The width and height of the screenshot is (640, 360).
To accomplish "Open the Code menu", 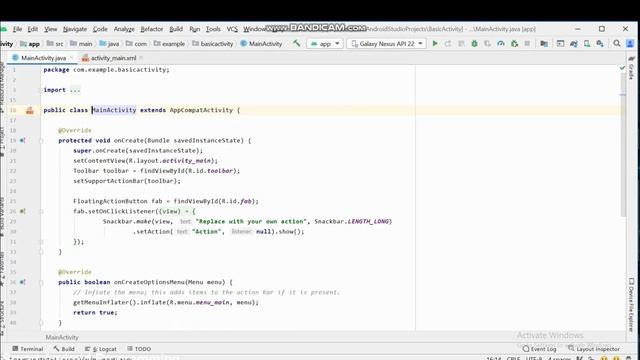I will pos(100,29).
